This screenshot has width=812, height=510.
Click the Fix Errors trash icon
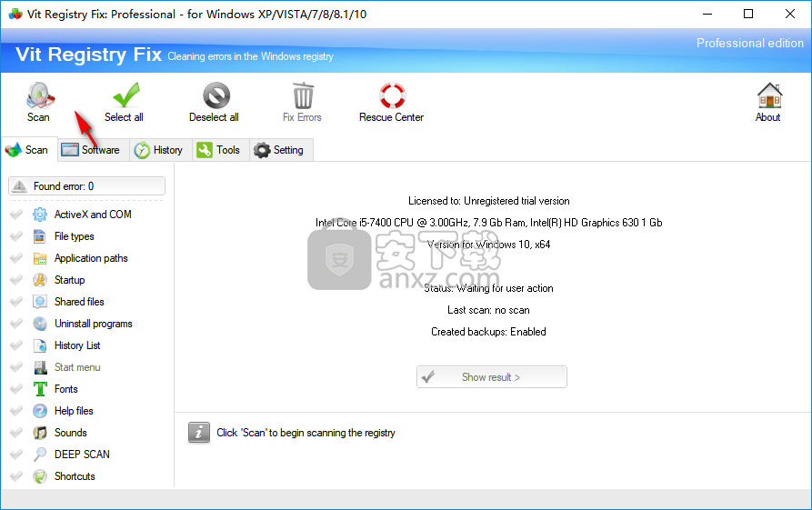pos(303,95)
